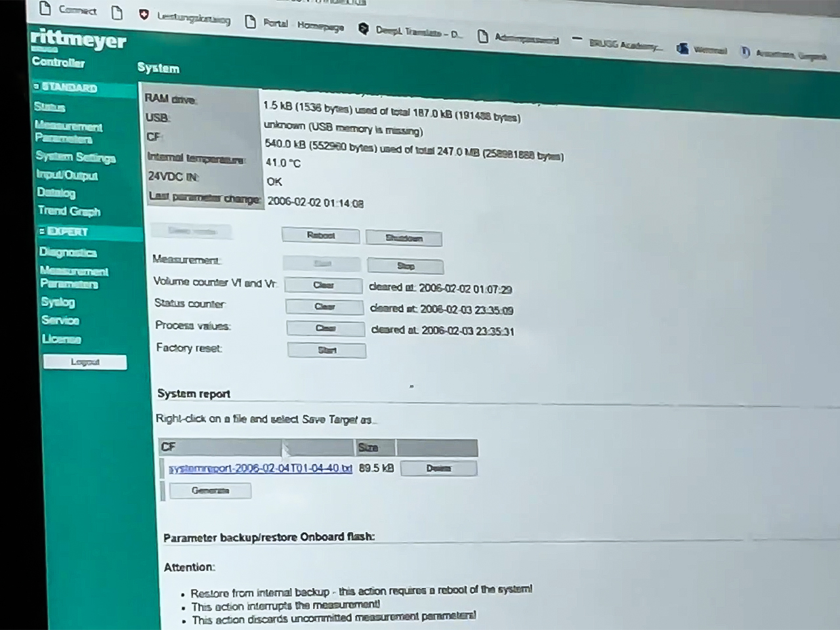Generate a new system report
The width and height of the screenshot is (840, 630).
point(210,490)
